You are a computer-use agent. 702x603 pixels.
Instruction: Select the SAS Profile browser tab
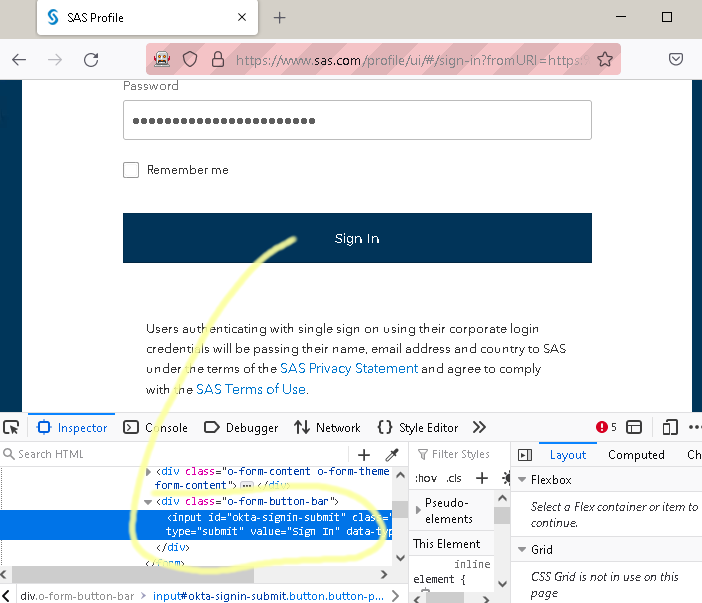coord(147,17)
